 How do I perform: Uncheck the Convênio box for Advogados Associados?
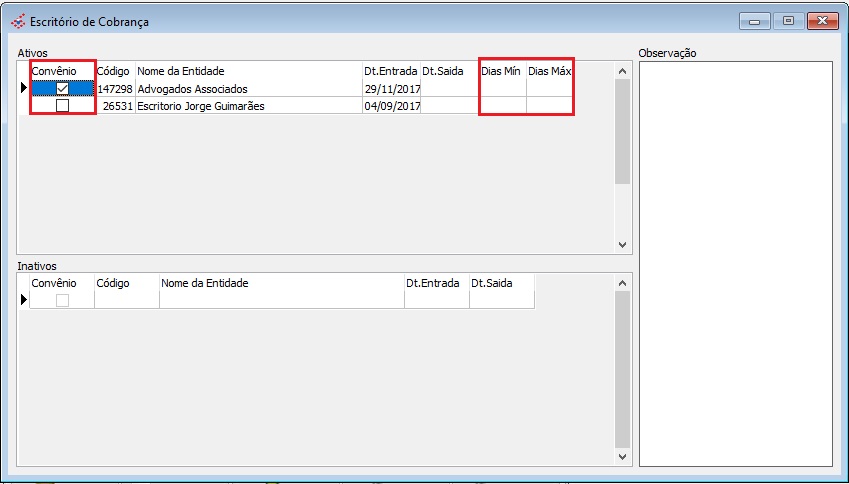click(62, 89)
